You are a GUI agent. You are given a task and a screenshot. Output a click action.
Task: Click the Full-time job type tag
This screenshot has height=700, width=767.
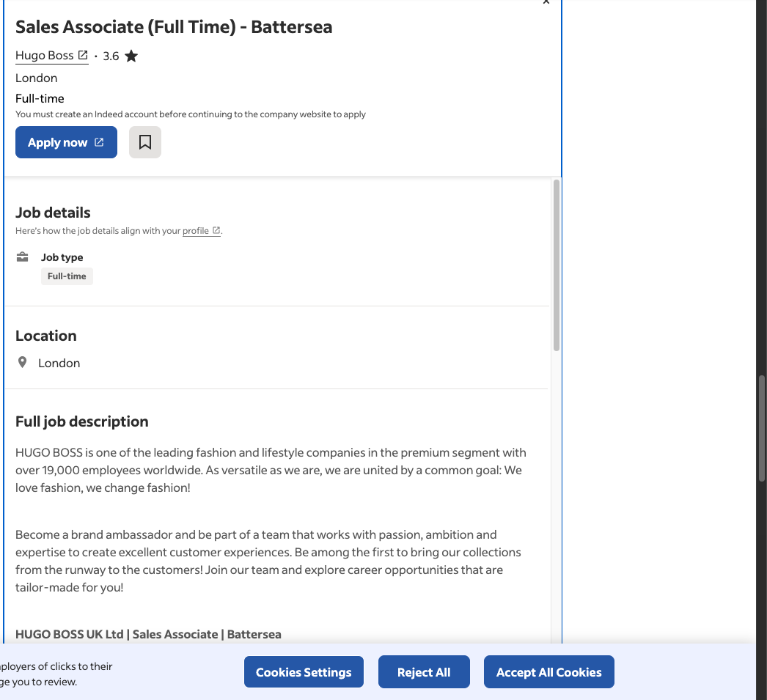coord(67,276)
